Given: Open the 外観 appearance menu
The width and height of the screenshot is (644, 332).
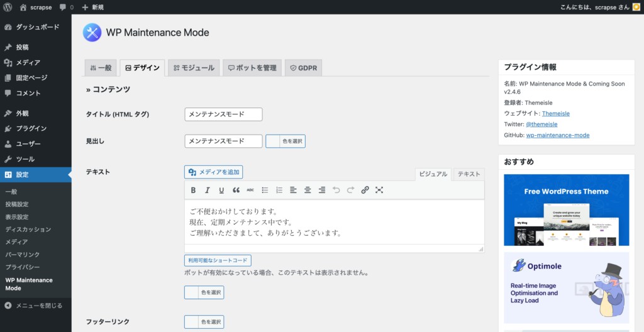Looking at the screenshot, I should (36, 113).
